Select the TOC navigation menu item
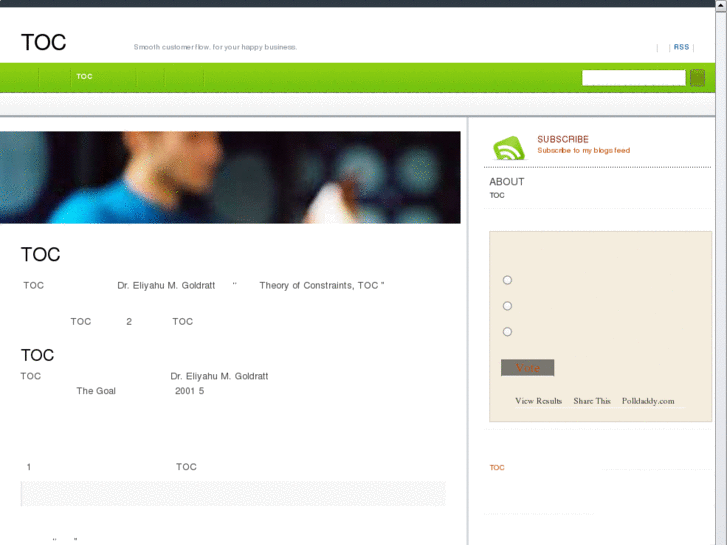 pos(84,77)
